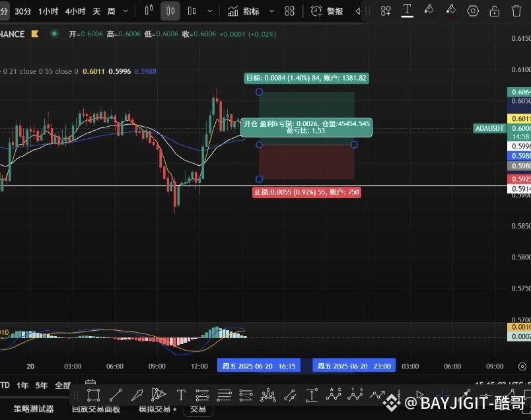This screenshot has height=420, width=531.
Task: Click the yellow 0.6011 moving average value
Action: tap(94, 71)
